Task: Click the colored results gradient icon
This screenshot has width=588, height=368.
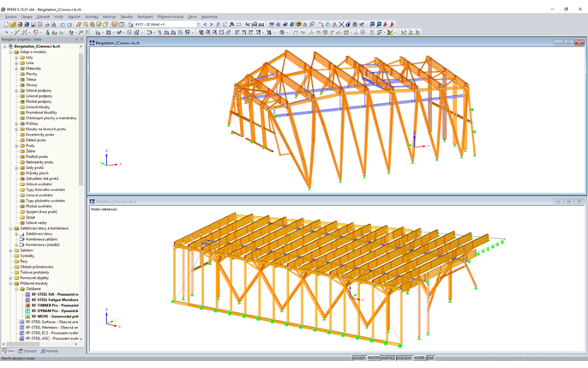Action: (x=390, y=33)
